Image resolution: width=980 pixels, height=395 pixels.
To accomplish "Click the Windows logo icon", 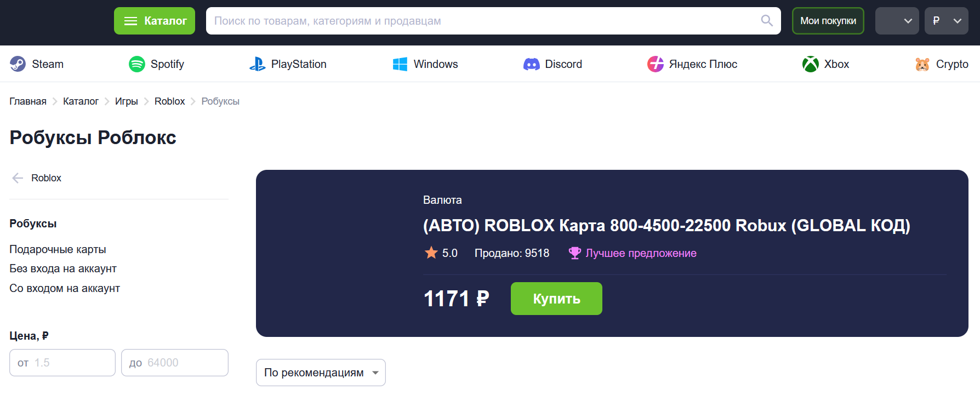I will pos(400,64).
